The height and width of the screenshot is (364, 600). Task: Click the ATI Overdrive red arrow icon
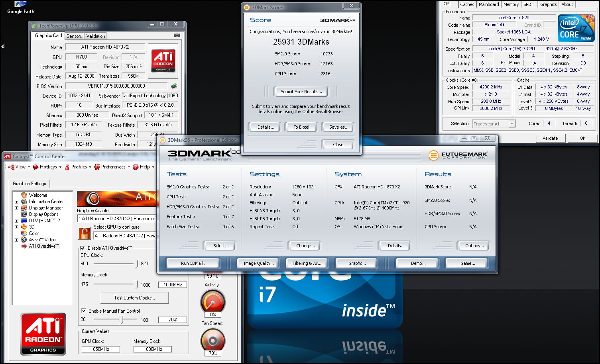[x=24, y=246]
